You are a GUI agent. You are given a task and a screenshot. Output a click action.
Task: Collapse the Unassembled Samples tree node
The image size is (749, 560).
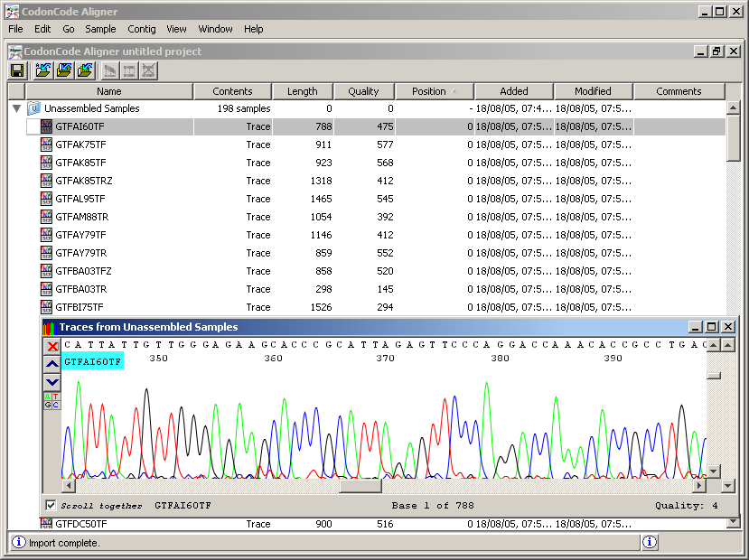[x=17, y=109]
